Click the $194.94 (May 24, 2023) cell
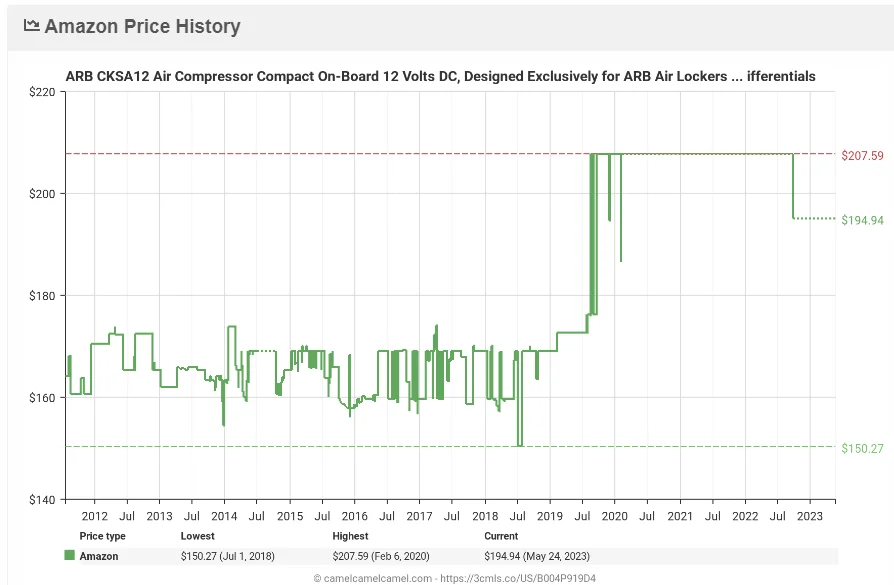The image size is (894, 585). (537, 556)
